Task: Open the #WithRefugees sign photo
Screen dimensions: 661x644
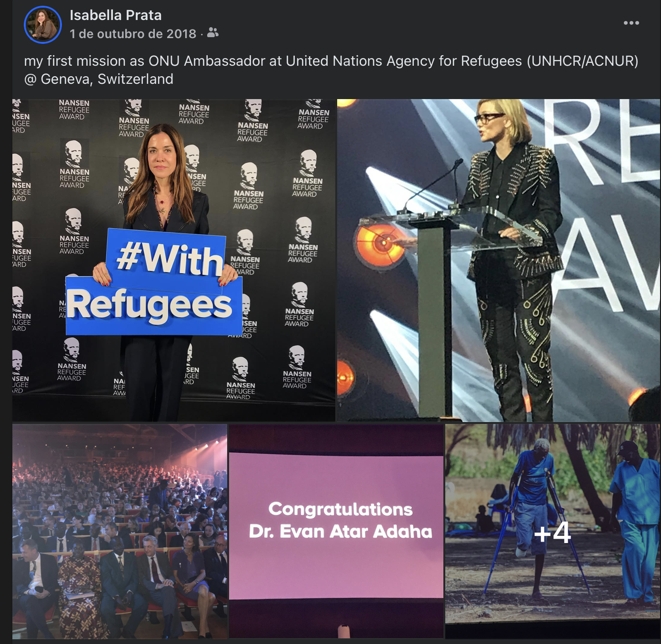Action: tap(174, 260)
